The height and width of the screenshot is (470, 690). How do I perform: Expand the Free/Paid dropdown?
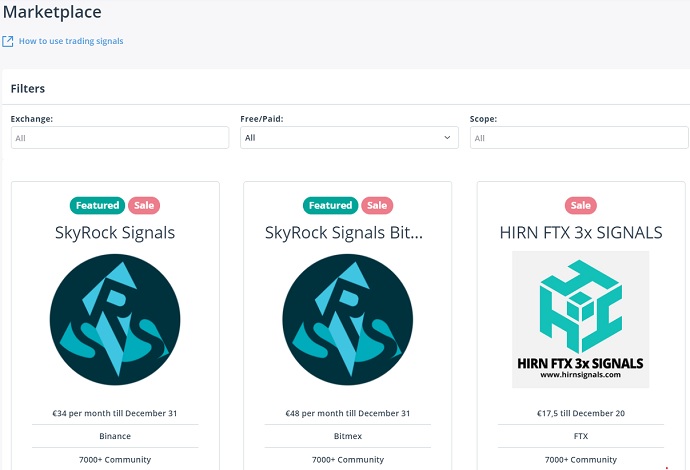point(349,138)
